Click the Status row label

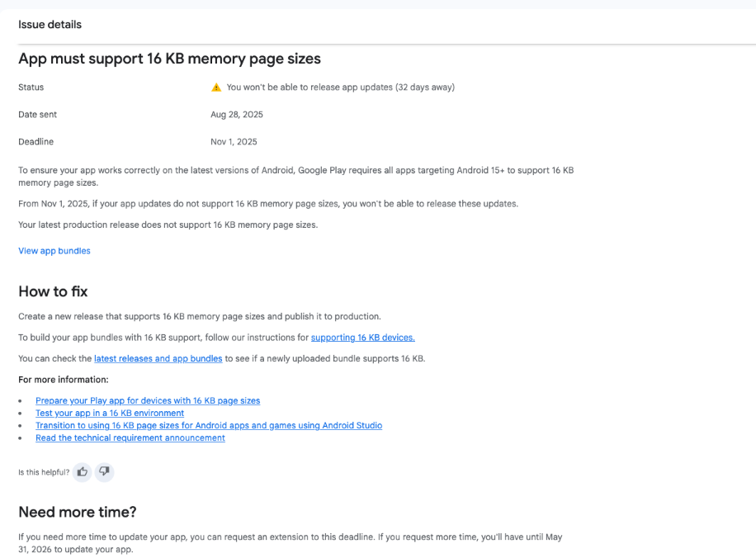(31, 87)
